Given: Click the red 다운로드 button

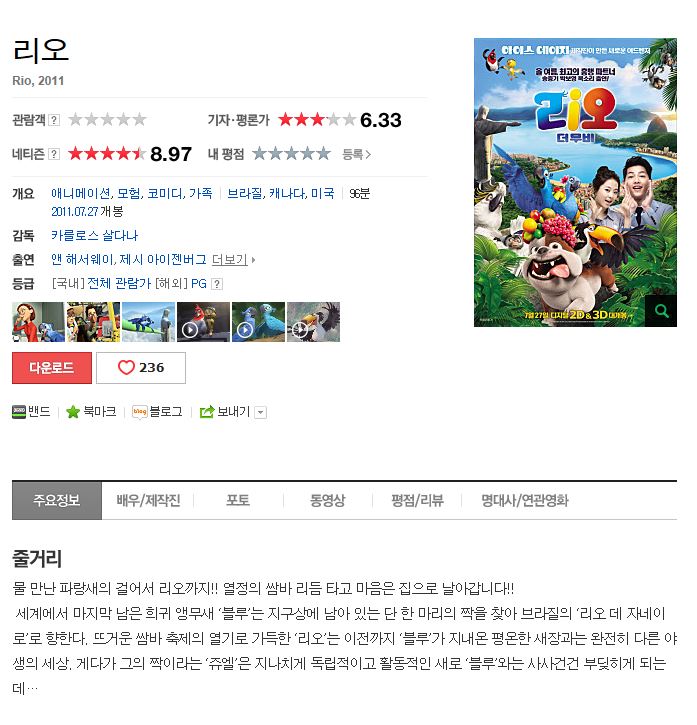Looking at the screenshot, I should point(52,368).
